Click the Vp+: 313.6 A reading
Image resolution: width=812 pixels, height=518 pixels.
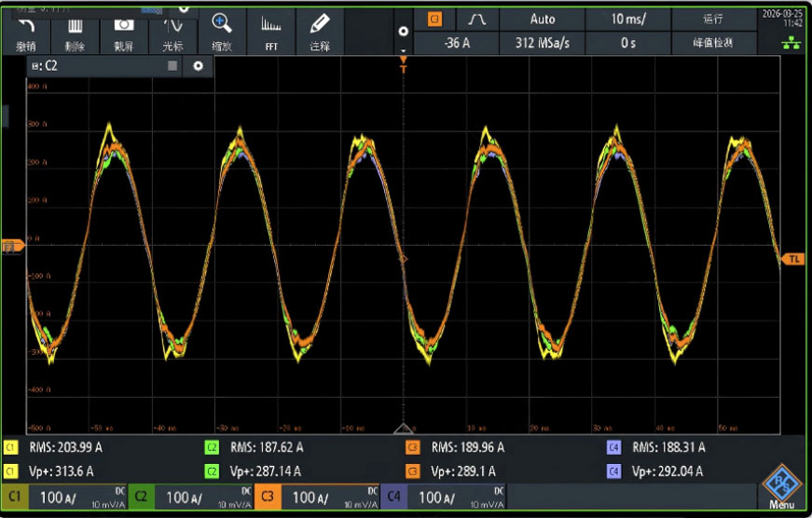(x=62, y=471)
